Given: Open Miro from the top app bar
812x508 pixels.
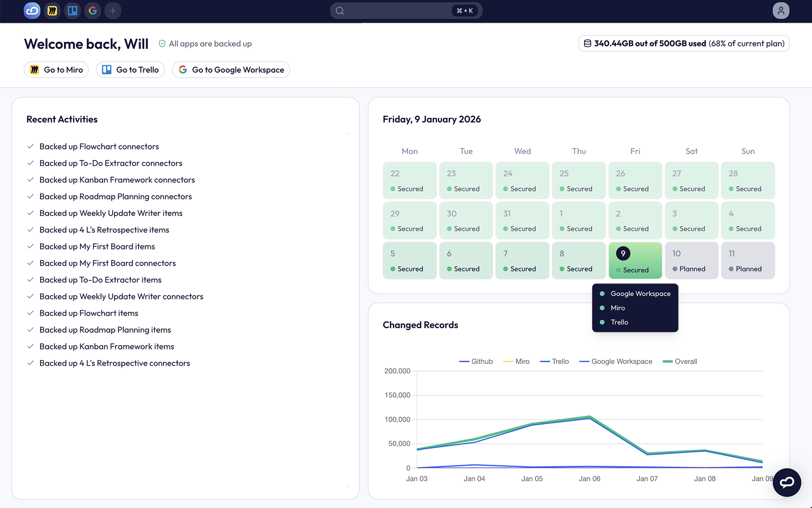Looking at the screenshot, I should (x=52, y=10).
